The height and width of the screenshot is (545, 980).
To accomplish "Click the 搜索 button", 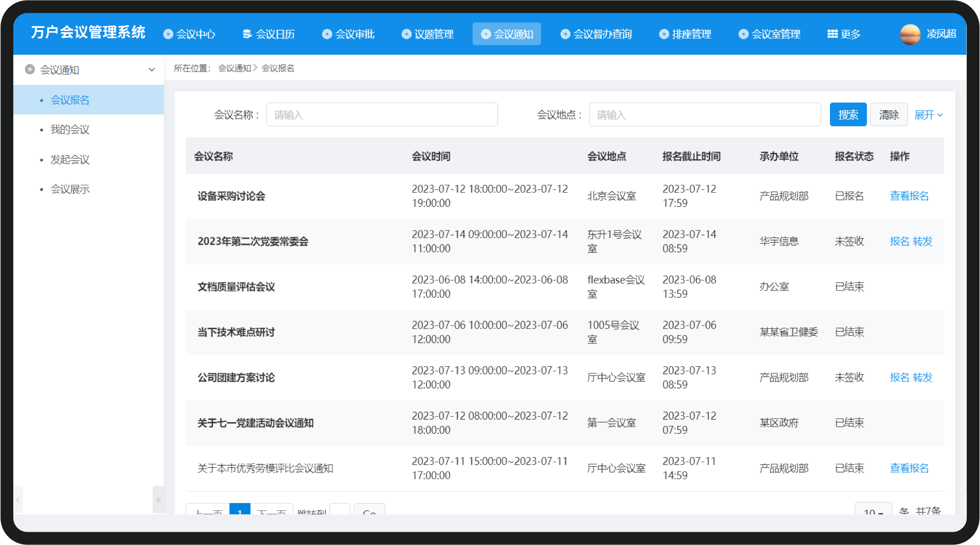I will 848,115.
